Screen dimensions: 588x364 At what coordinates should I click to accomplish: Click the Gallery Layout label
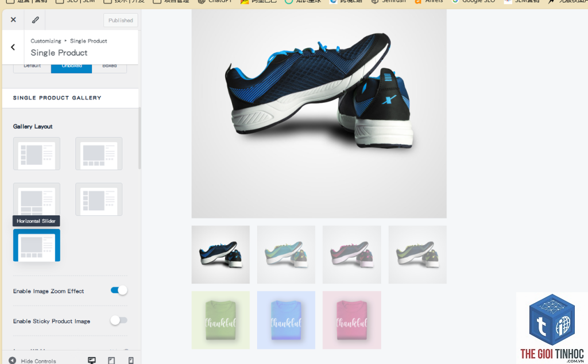33,126
